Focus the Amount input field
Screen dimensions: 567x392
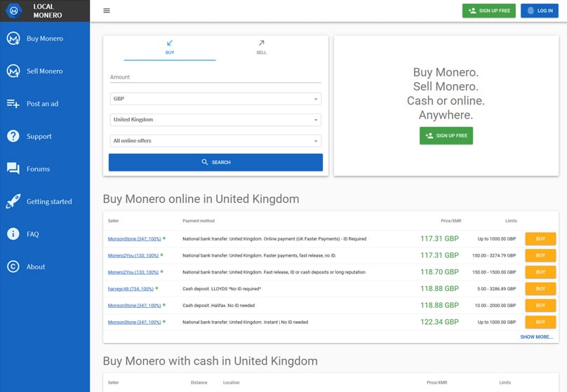point(215,77)
